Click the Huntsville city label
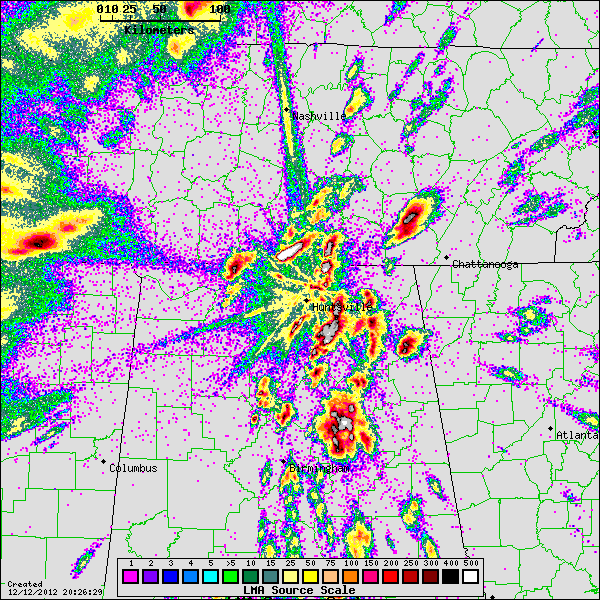600x600 pixels. (x=342, y=307)
